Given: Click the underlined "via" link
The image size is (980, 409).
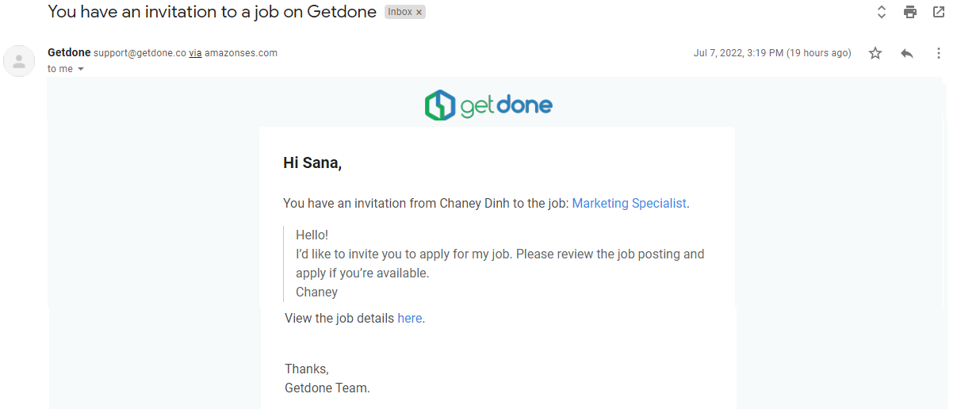Looking at the screenshot, I should point(195,53).
